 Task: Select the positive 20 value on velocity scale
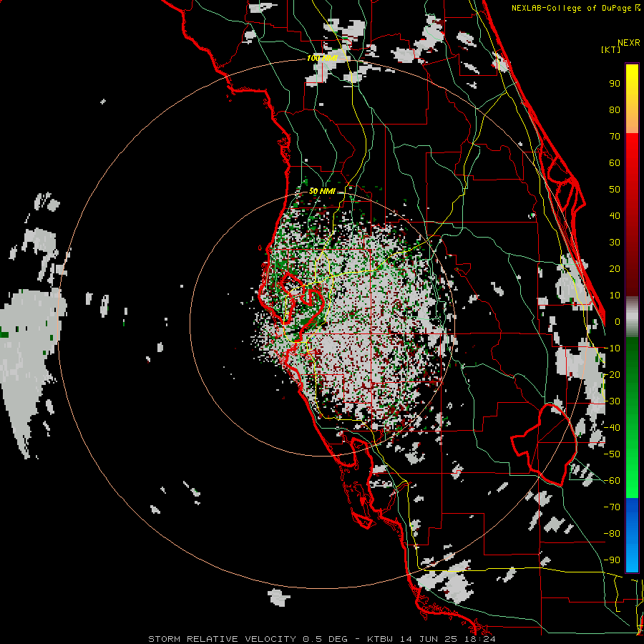click(x=615, y=268)
